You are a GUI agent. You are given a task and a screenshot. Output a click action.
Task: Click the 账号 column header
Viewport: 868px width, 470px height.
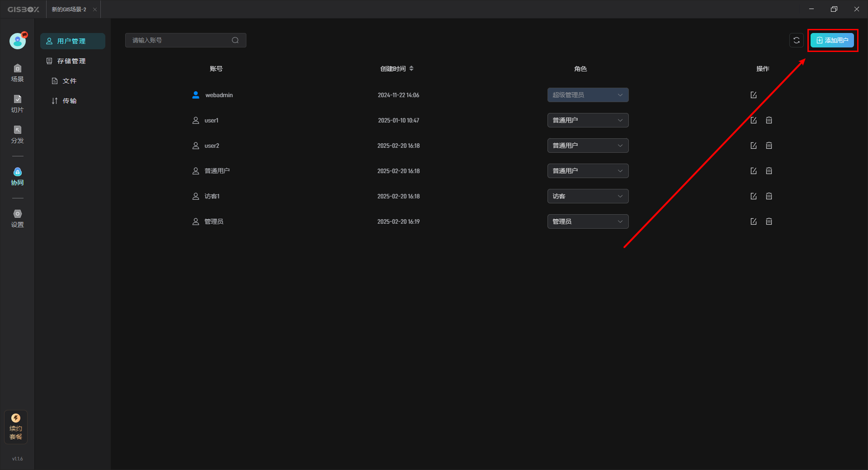216,69
